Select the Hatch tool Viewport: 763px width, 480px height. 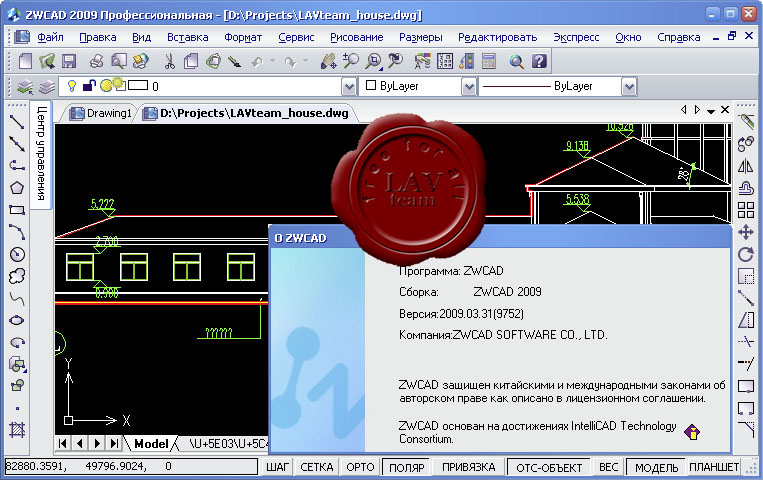17,429
